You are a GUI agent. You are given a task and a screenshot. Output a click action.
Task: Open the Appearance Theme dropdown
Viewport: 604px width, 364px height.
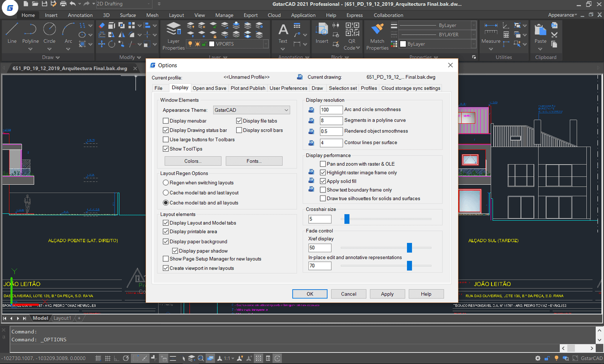pyautogui.click(x=251, y=110)
